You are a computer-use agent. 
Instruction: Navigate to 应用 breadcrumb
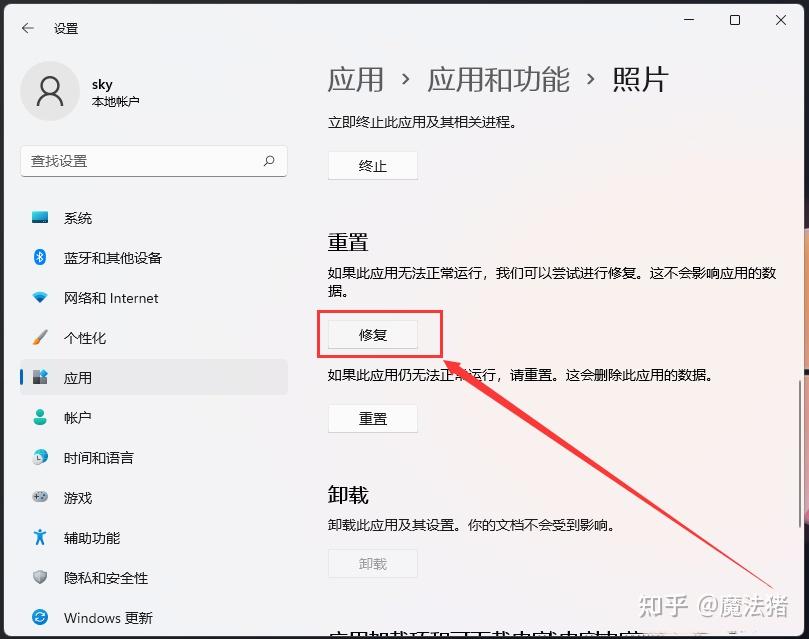(x=355, y=80)
